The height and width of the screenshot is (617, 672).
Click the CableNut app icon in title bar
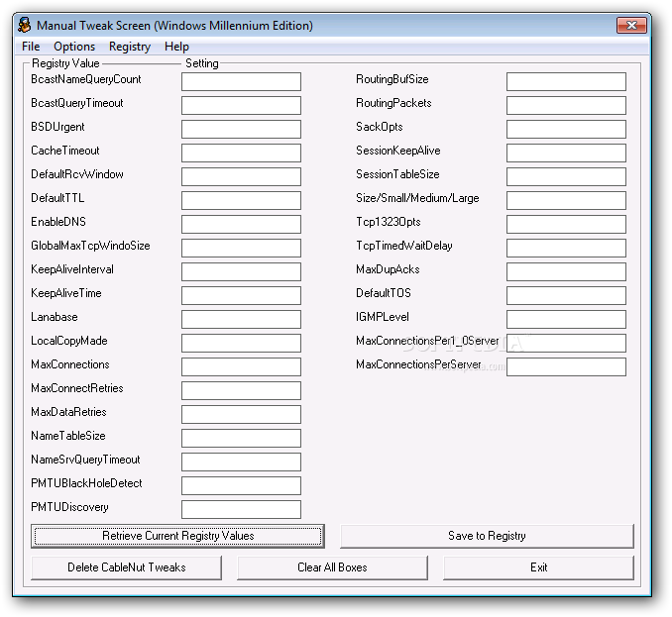click(x=25, y=26)
